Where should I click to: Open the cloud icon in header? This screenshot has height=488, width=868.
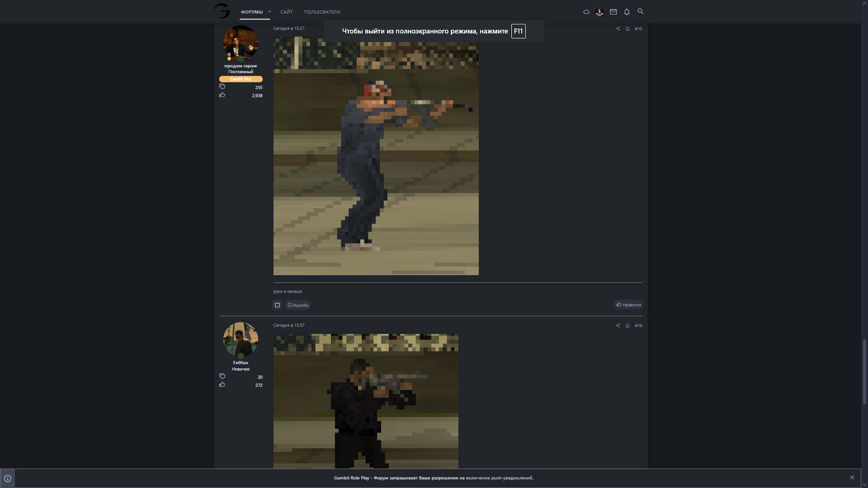(x=586, y=12)
